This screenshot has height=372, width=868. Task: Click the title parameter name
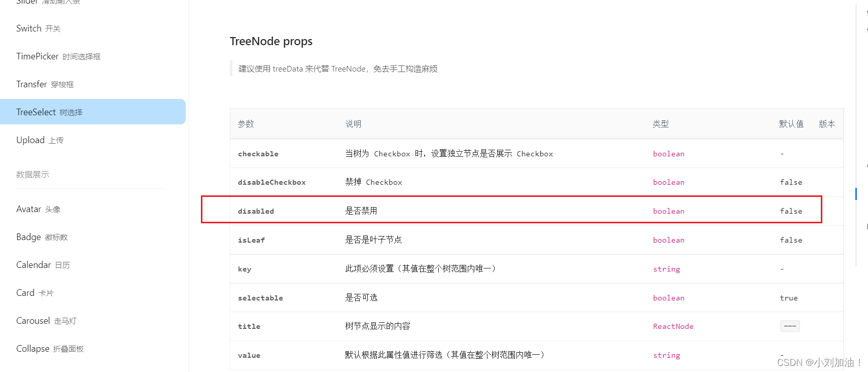click(249, 326)
